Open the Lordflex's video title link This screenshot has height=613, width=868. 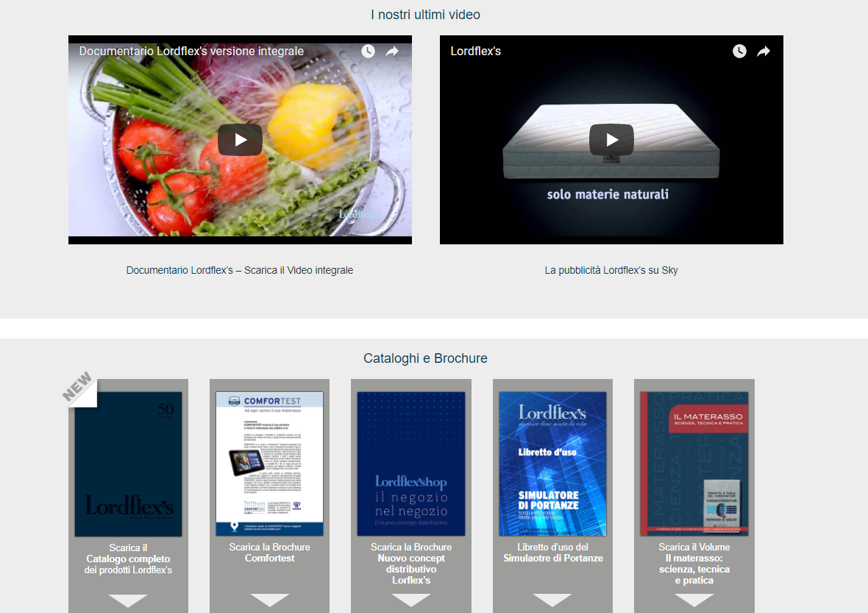point(475,51)
